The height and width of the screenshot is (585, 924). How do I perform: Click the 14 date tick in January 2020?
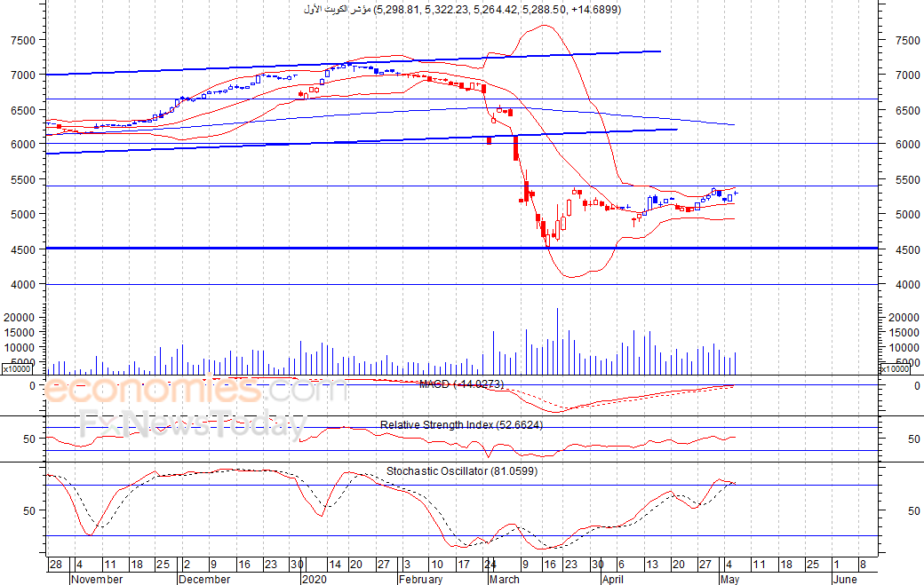[x=335, y=565]
